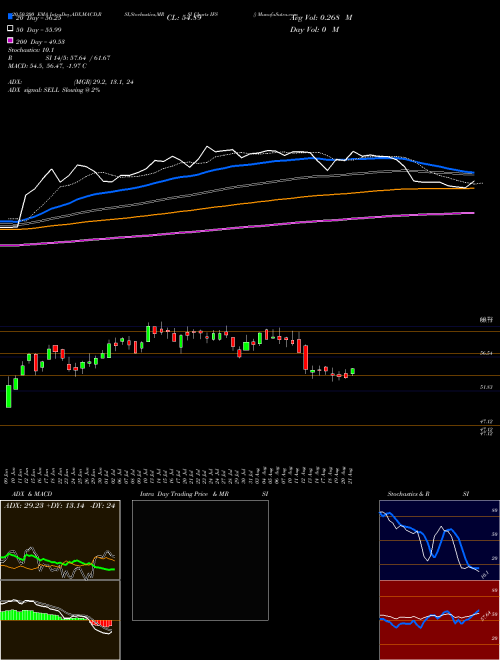Click the ADX indicator chart thumbnail
This screenshot has width=500, height=660.
coord(60,540)
